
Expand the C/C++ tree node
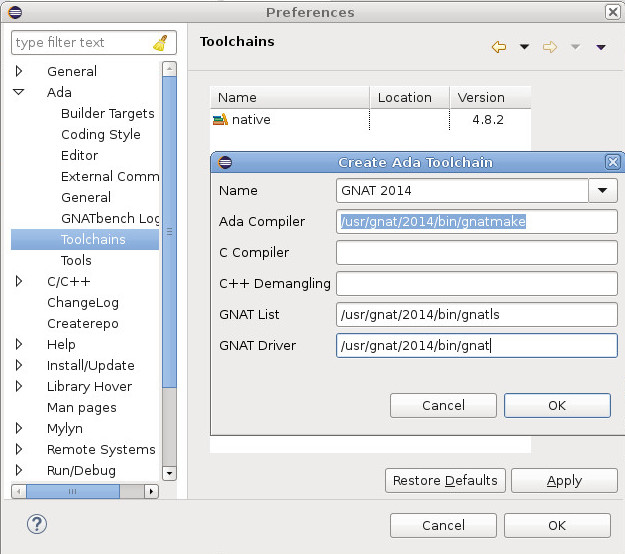(x=18, y=281)
